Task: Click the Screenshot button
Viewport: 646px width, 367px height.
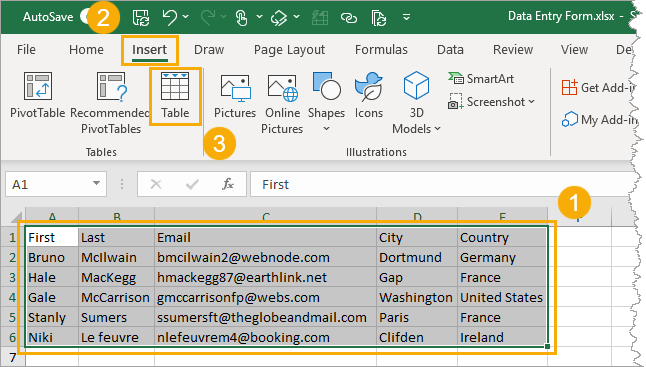Action: [487, 102]
